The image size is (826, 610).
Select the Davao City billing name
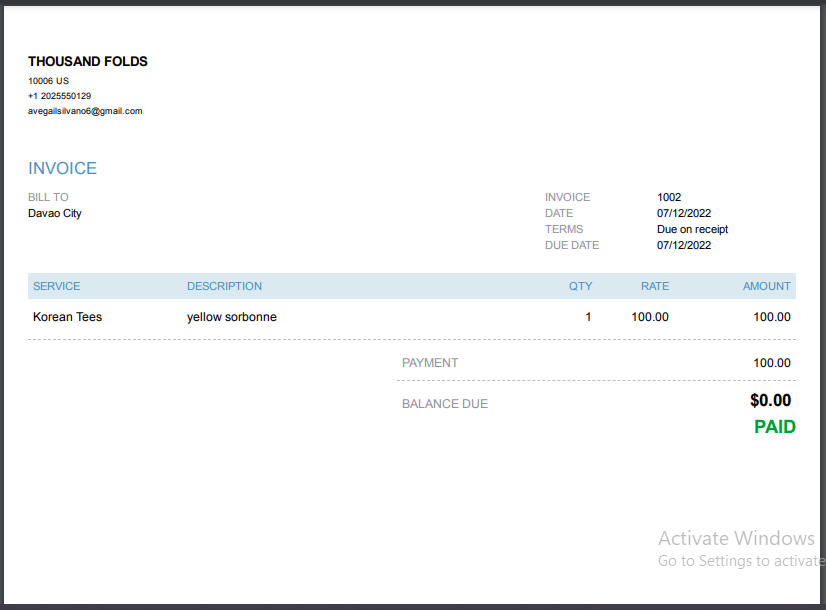coord(55,213)
